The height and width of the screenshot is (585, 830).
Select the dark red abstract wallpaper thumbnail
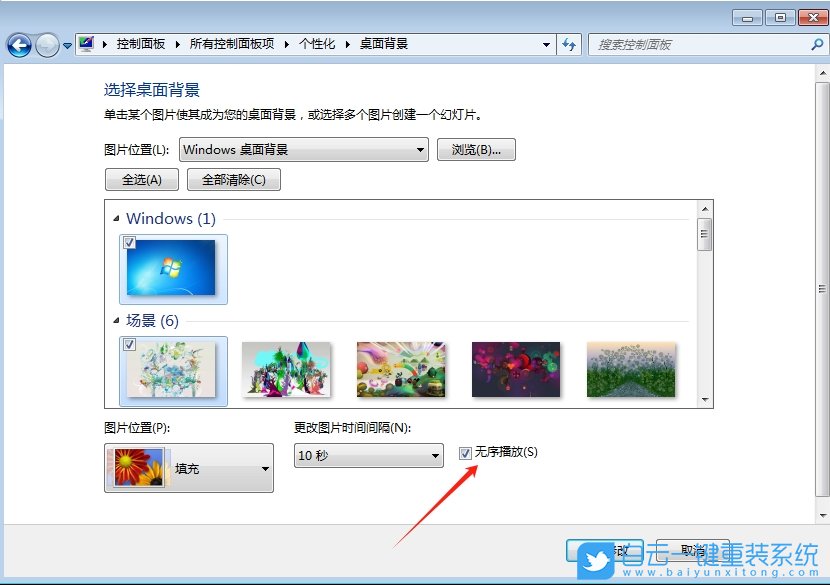point(516,368)
